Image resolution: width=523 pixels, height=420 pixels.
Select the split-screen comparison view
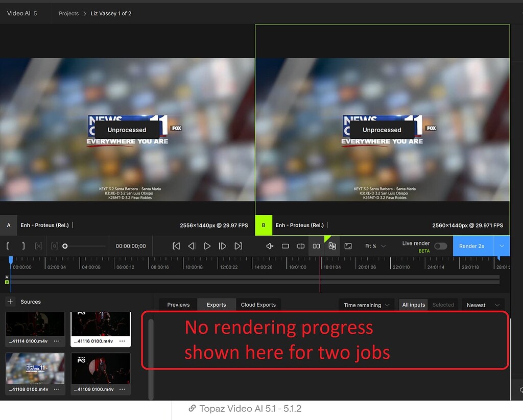point(301,245)
